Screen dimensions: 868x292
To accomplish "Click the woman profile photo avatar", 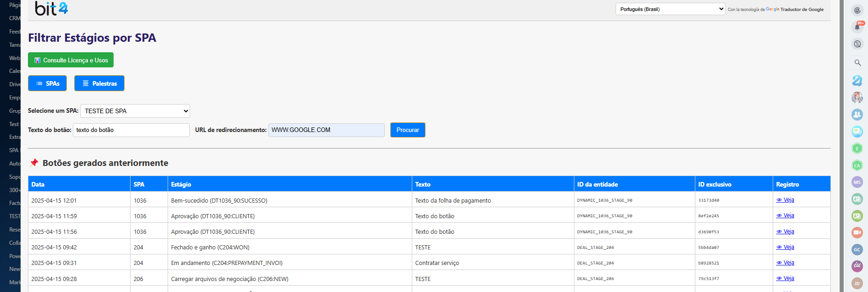I will coord(857,97).
